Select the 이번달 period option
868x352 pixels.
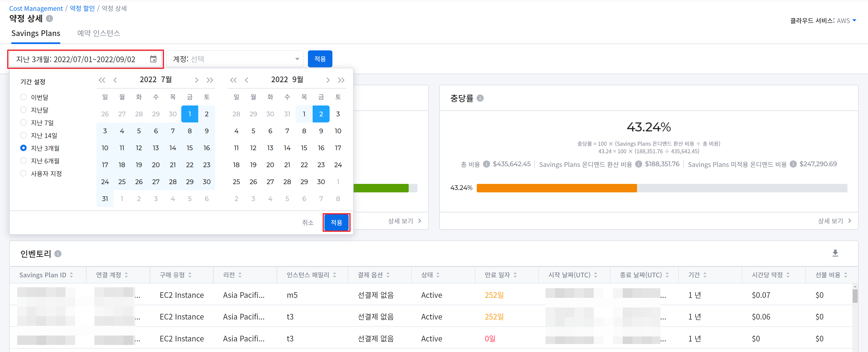pos(23,97)
